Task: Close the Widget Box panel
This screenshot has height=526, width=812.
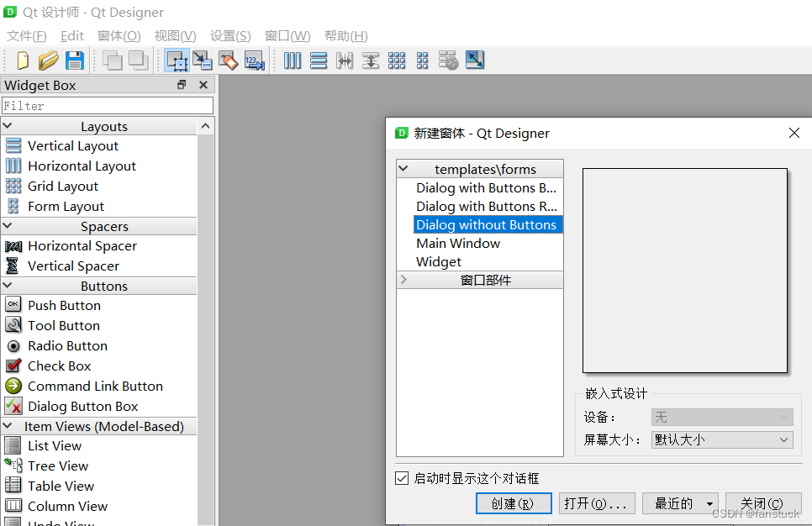Action: click(203, 84)
